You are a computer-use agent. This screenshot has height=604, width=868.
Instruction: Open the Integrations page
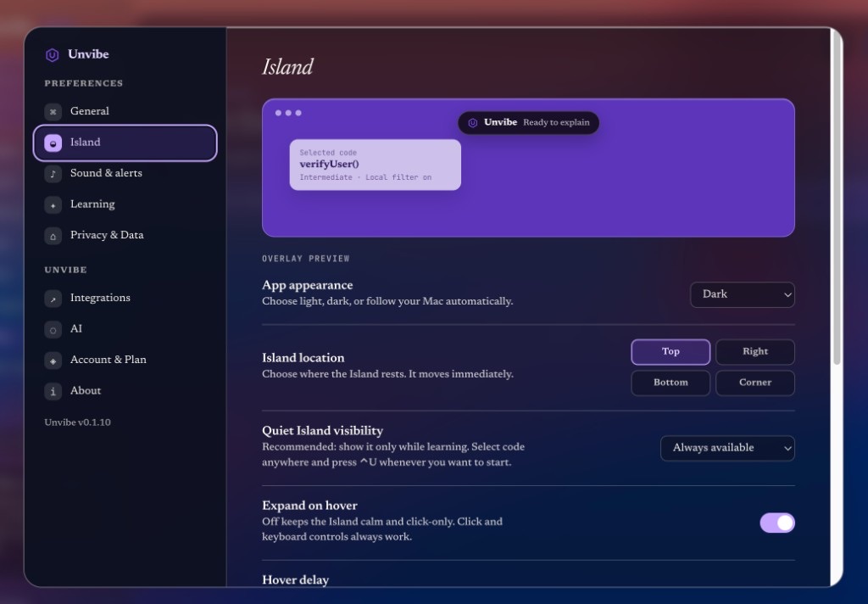(125, 298)
